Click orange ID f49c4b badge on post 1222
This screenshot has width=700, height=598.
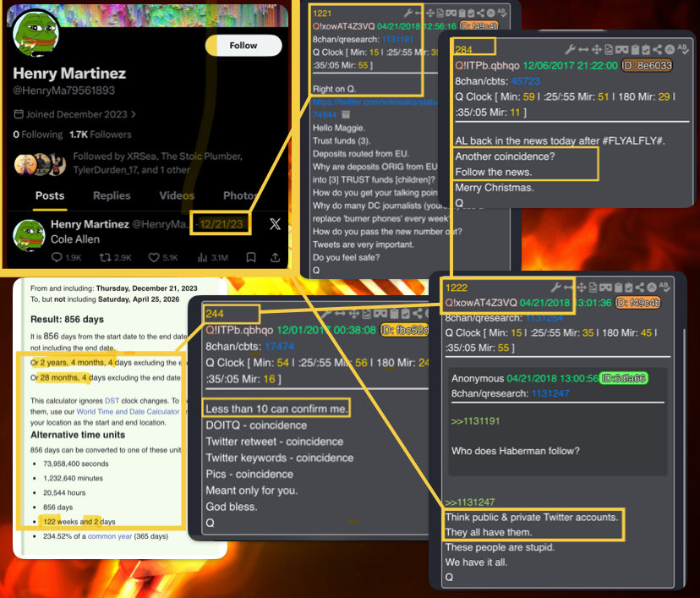coord(638,303)
